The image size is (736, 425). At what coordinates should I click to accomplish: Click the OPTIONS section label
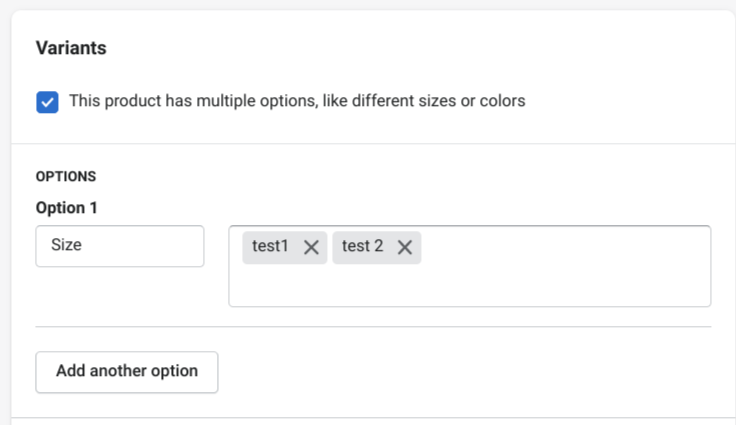[x=66, y=176]
